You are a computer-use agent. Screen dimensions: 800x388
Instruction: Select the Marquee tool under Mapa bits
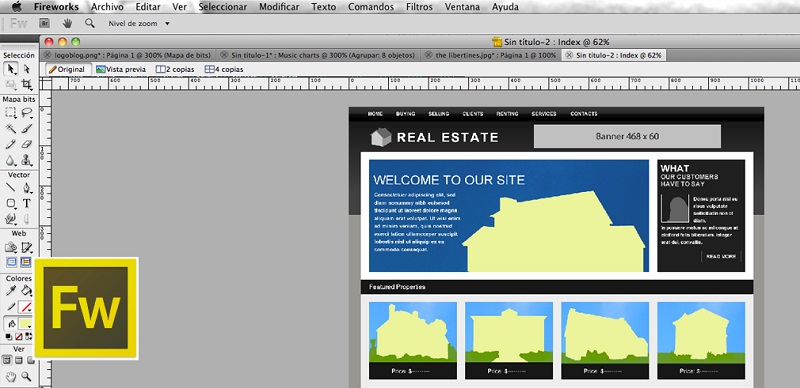(x=11, y=113)
